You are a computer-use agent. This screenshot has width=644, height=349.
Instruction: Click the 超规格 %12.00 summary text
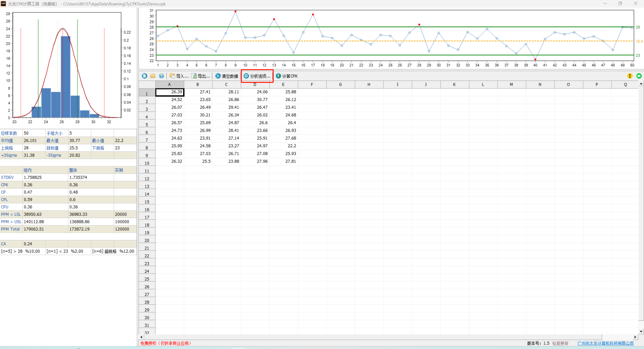point(113,251)
